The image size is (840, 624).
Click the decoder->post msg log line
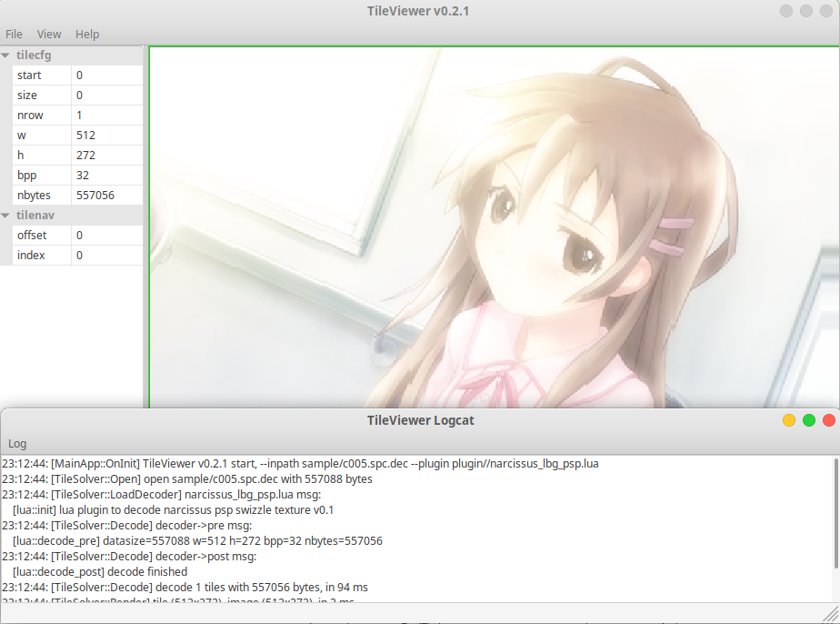(x=129, y=557)
